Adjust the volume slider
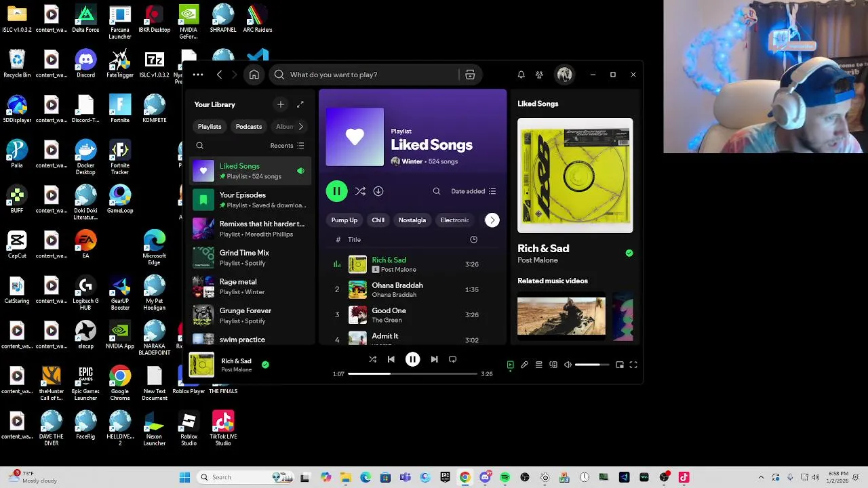The height and width of the screenshot is (488, 868). click(x=592, y=365)
